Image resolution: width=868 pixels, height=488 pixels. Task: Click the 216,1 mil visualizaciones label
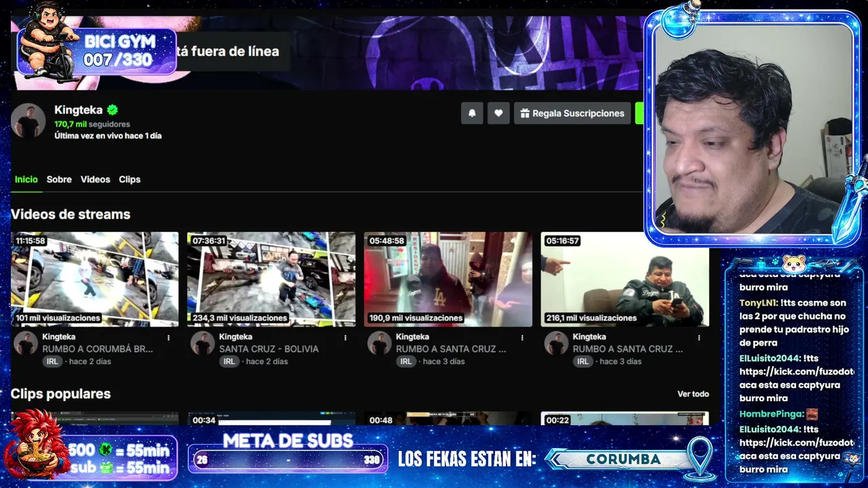point(593,318)
